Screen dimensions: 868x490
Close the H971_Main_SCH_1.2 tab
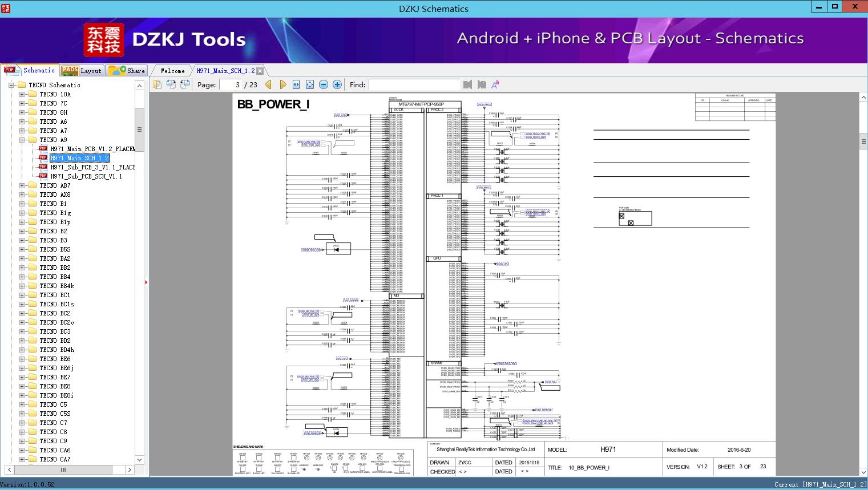[x=260, y=71]
